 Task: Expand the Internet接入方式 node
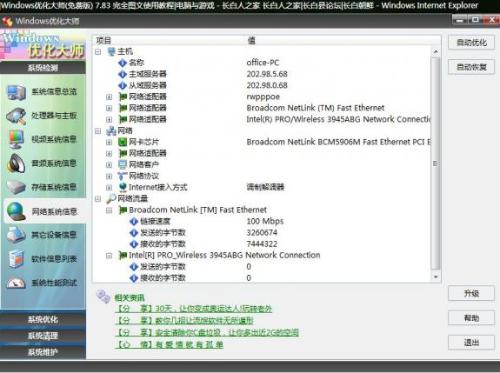tap(109, 188)
